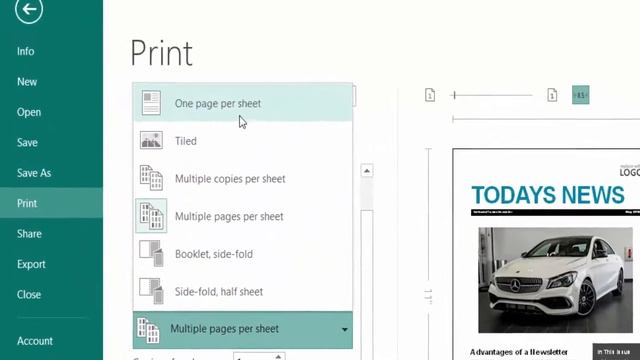
Task: Select New in the sidebar
Action: 27,82
